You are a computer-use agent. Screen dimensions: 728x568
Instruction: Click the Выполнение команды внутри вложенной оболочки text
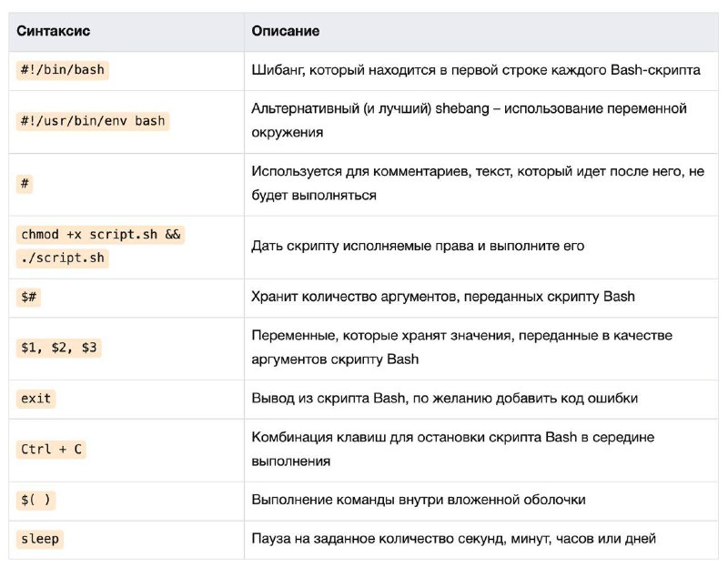click(419, 501)
